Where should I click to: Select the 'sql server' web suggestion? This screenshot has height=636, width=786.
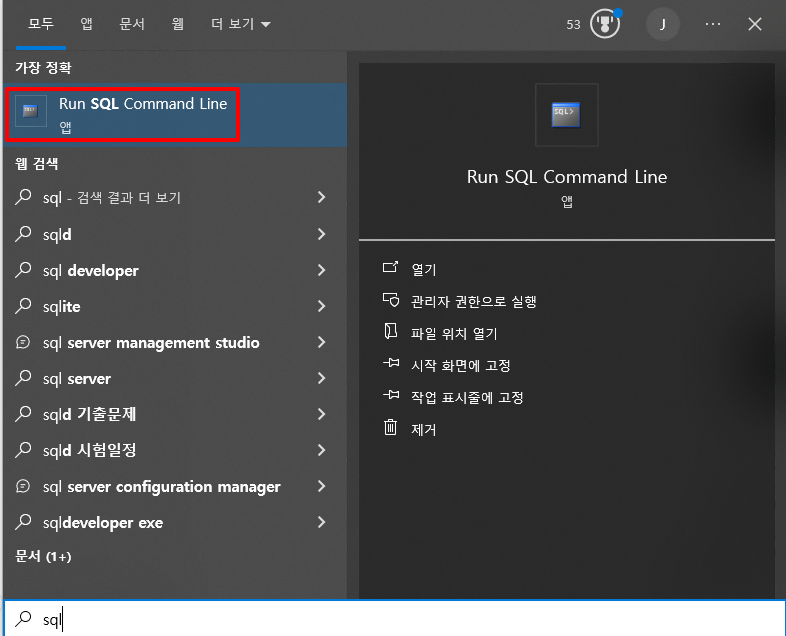click(77, 378)
